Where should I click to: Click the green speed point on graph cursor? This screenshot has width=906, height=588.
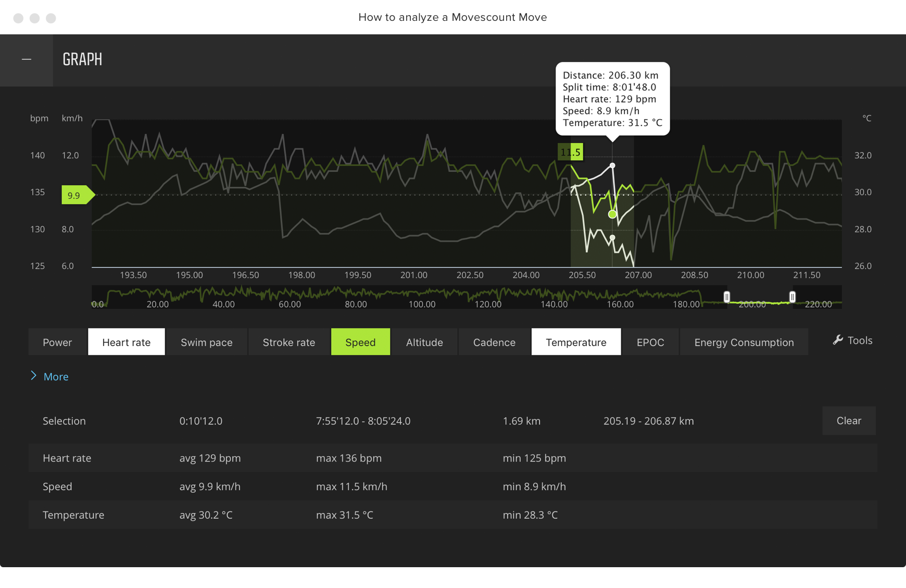612,214
